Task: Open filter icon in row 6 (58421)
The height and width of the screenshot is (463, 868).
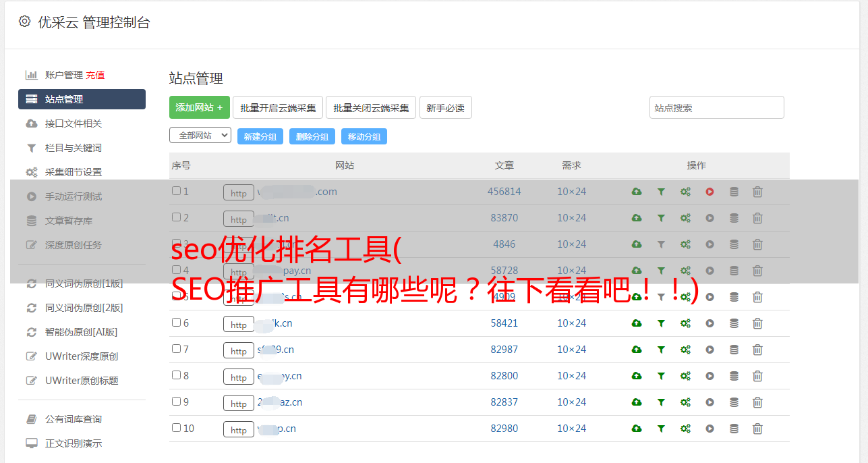Action: coord(661,323)
